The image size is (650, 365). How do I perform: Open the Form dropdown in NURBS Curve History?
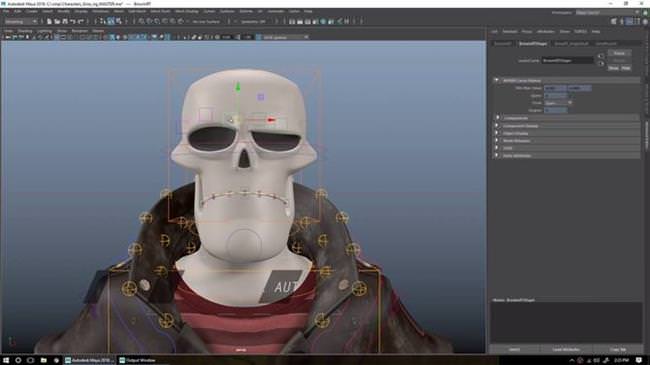coord(558,103)
